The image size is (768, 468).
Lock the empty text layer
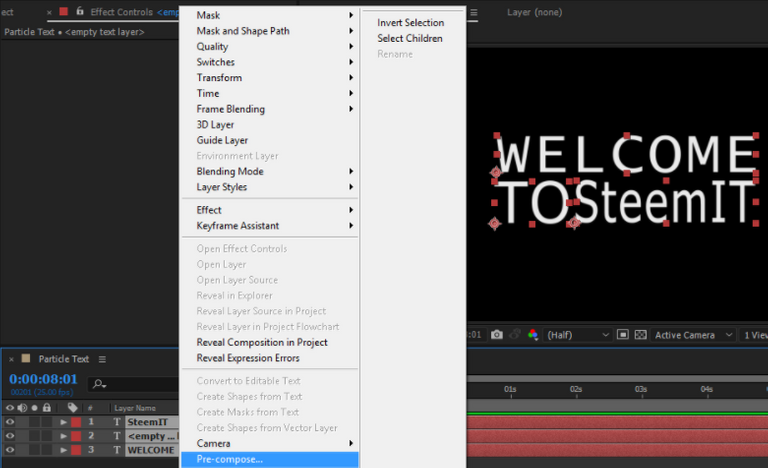click(x=47, y=436)
